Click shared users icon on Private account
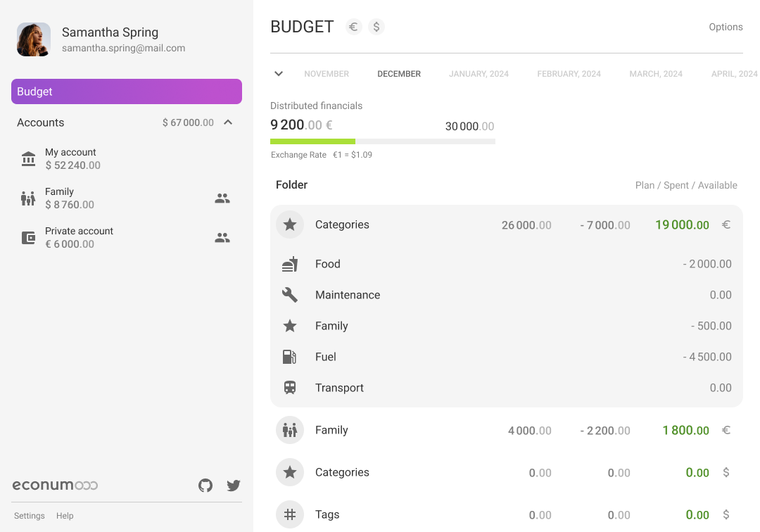The width and height of the screenshot is (760, 532). point(222,238)
